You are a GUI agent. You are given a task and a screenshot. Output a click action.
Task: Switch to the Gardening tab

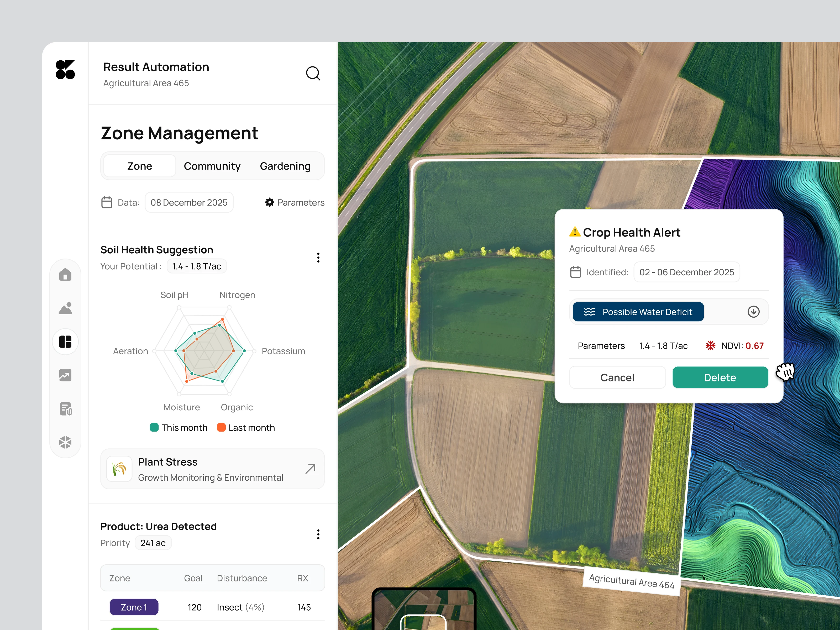[x=285, y=166]
